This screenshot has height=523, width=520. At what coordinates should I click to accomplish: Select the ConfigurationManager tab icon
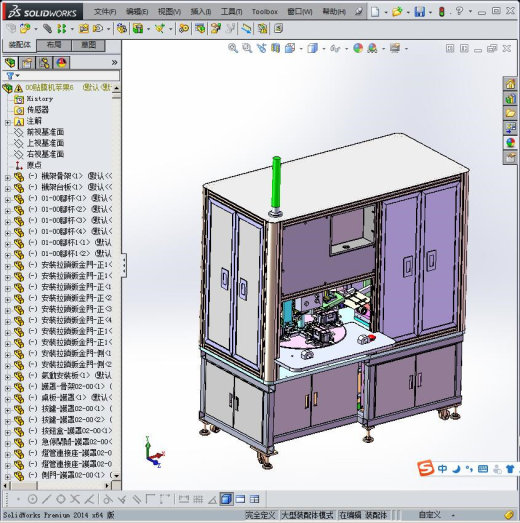tap(44, 63)
